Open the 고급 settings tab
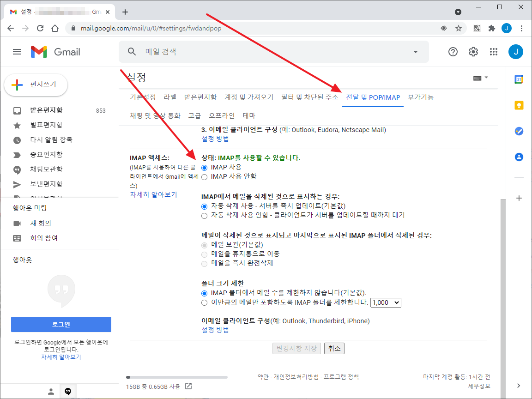Screen dimensions: 532x399 pyautogui.click(x=194, y=116)
